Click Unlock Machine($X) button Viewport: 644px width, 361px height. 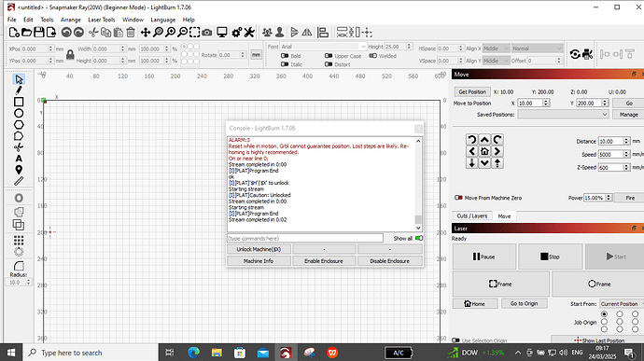click(x=259, y=249)
